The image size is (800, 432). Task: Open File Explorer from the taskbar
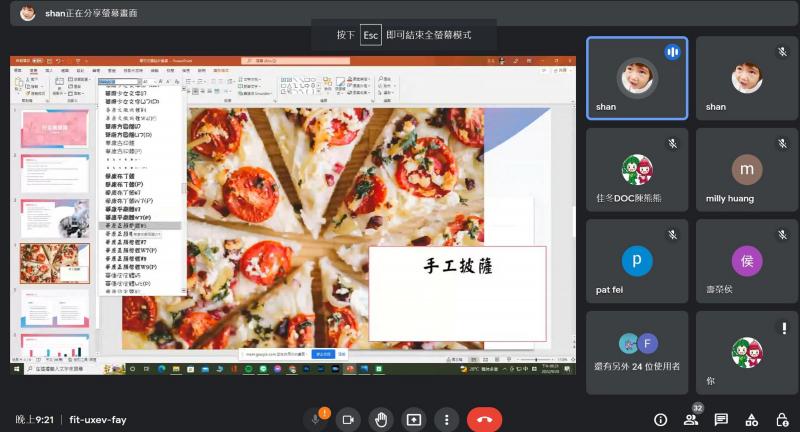tap(176, 369)
